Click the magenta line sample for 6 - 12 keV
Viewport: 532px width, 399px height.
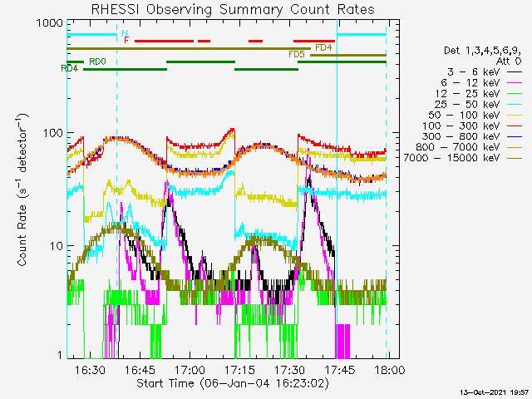coord(515,83)
